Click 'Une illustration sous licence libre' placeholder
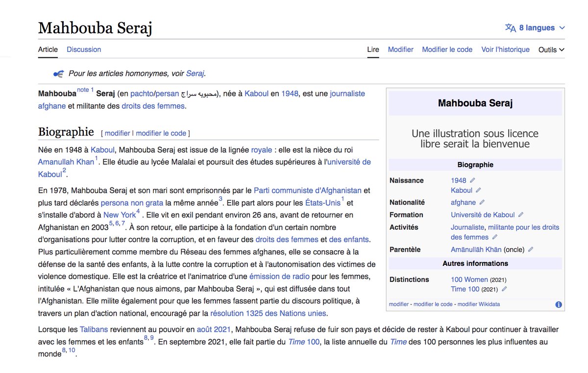Viewport: 588px width, 373px height. 475,139
